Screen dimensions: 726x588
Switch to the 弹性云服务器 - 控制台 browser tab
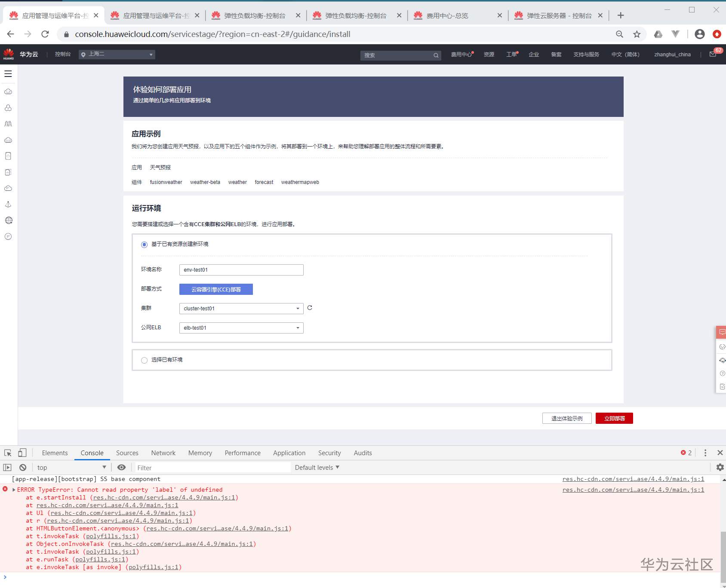tap(558, 15)
